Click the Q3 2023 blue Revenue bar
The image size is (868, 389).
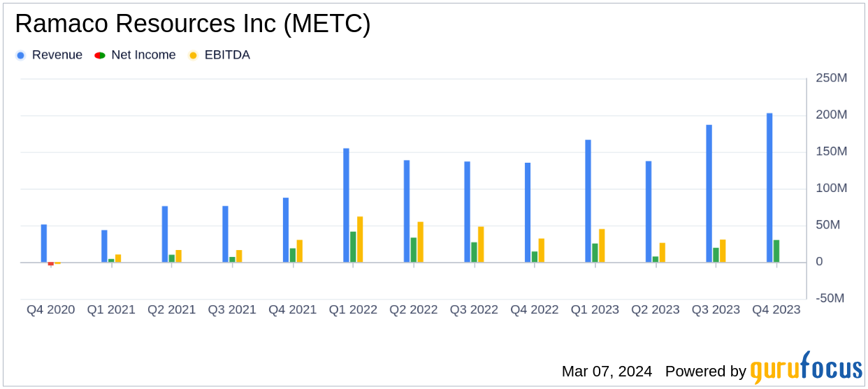[x=709, y=193]
